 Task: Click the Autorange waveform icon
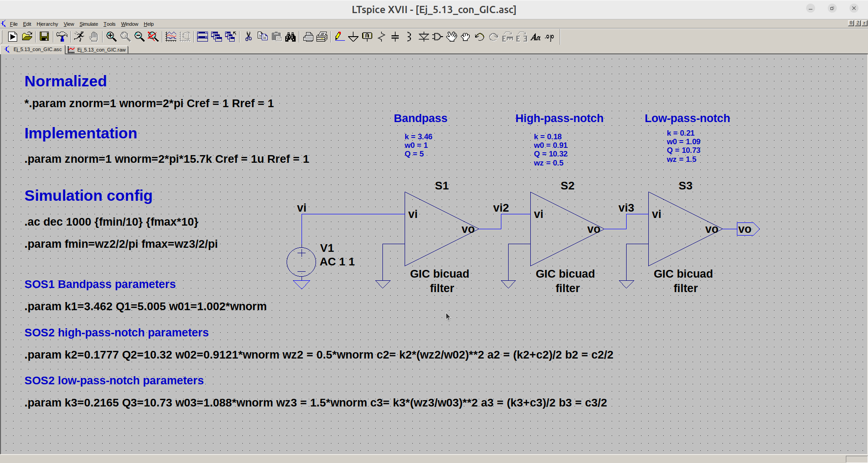pos(171,37)
